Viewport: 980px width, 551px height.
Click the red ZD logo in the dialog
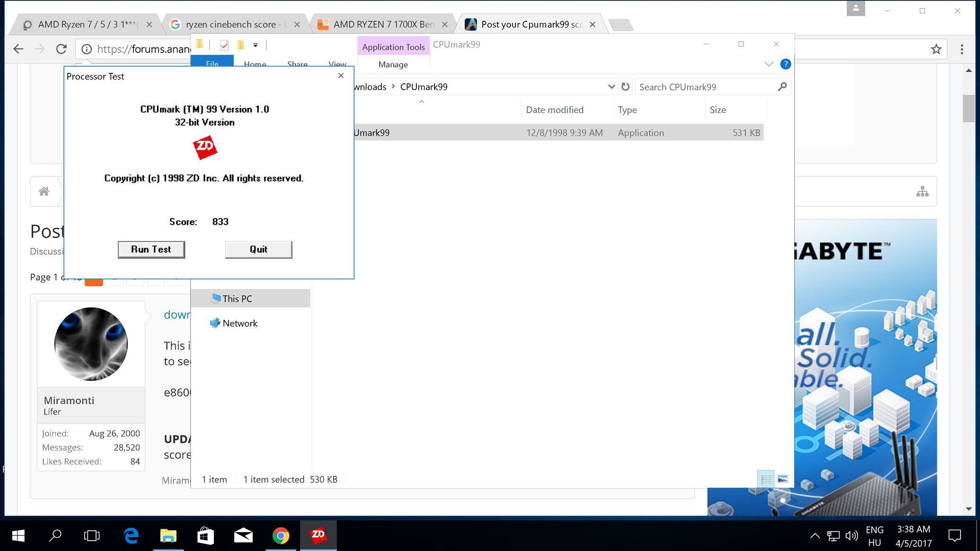click(x=205, y=148)
